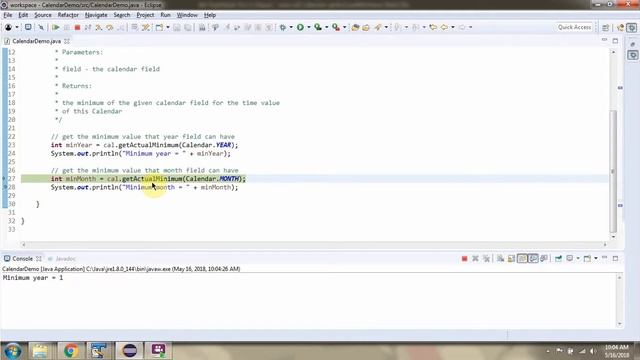The image size is (640, 360).
Task: Click the Resume debug button in the toolbar
Action: (56, 27)
